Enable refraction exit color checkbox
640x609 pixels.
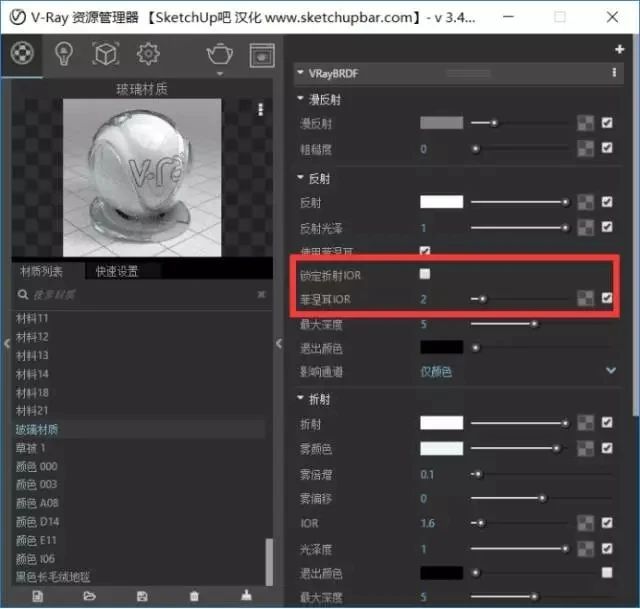tap(607, 573)
